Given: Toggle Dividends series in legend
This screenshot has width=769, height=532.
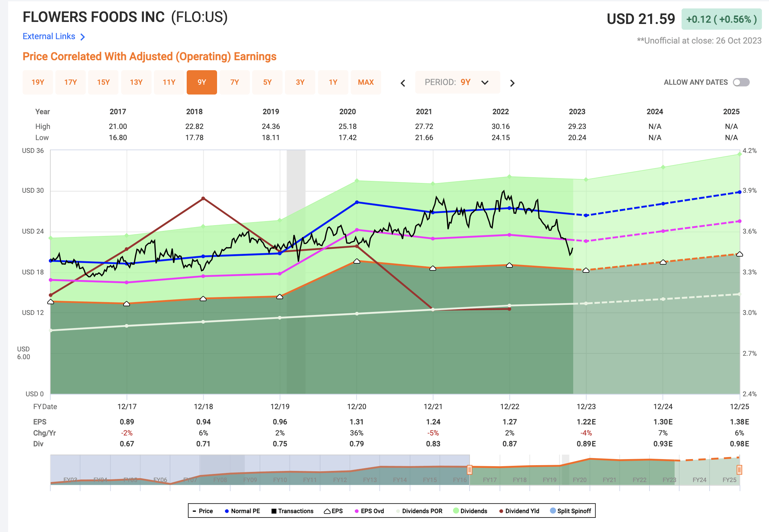Looking at the screenshot, I should (x=470, y=511).
